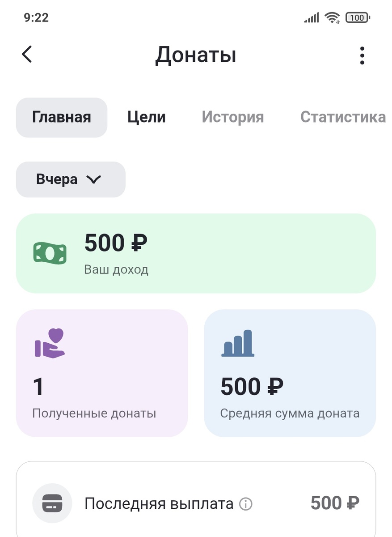This screenshot has height=537, width=392.
Task: Open the Вчера date filter dropdown
Action: (x=70, y=179)
